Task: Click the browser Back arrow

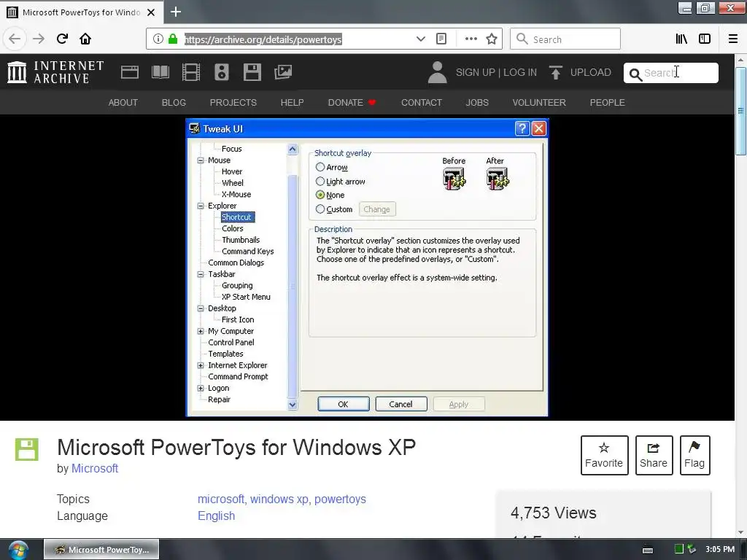Action: click(15, 39)
